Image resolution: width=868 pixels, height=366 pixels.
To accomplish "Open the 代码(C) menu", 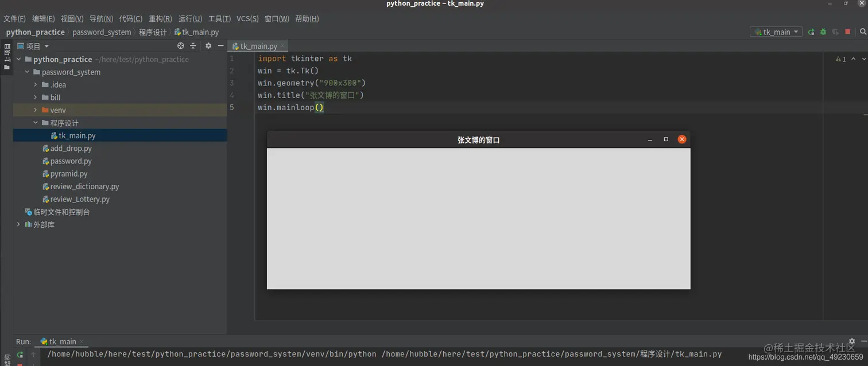I will pos(131,19).
